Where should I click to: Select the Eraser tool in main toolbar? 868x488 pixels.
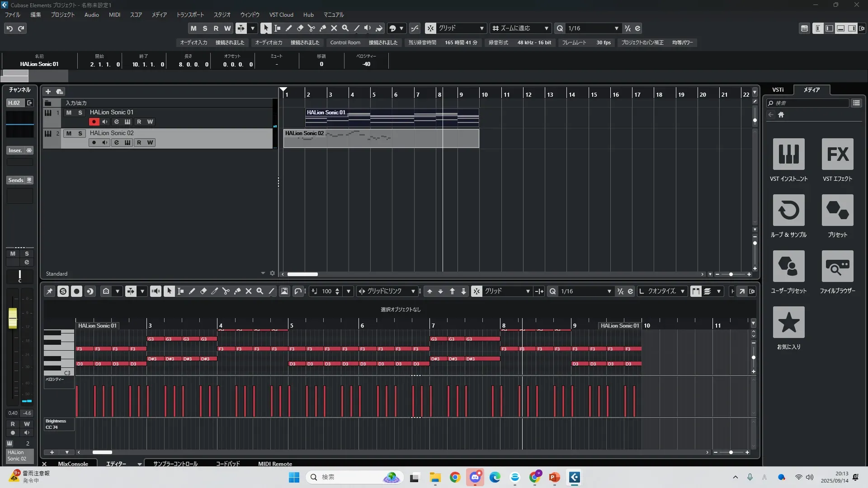300,28
